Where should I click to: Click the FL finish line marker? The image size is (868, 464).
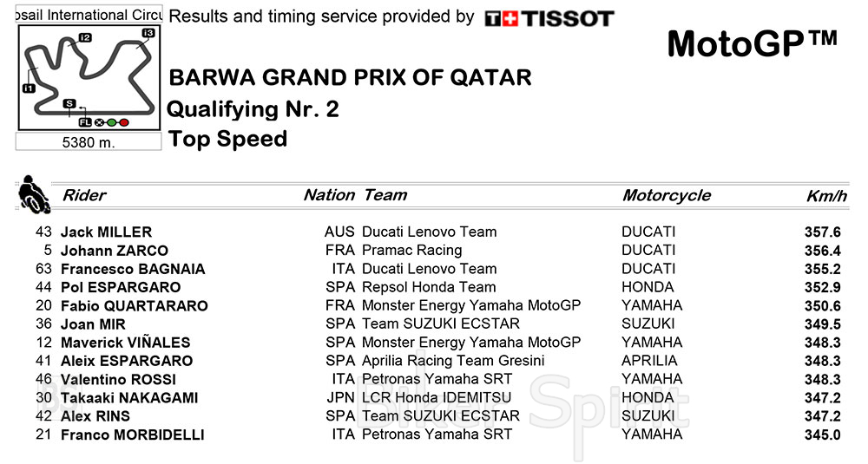pos(85,122)
